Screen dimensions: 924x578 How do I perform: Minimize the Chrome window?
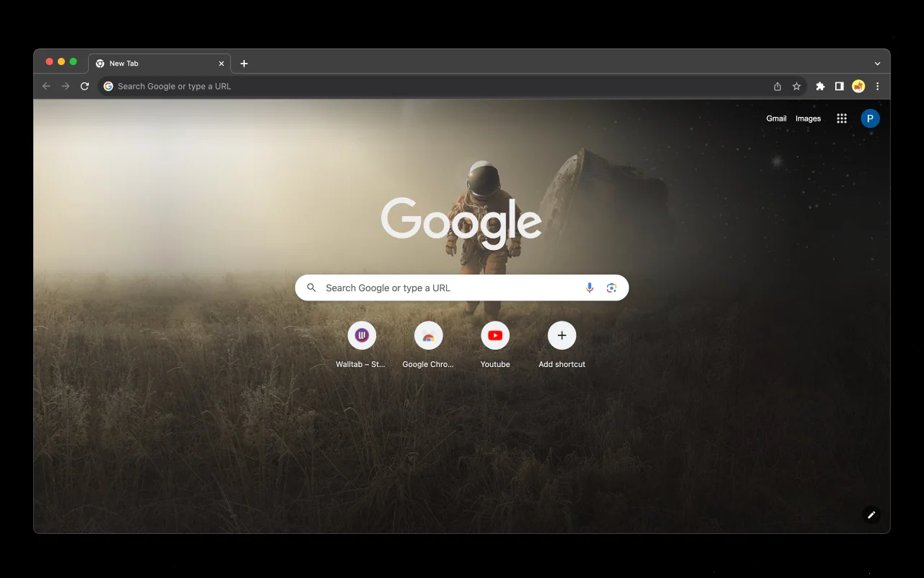tap(61, 62)
